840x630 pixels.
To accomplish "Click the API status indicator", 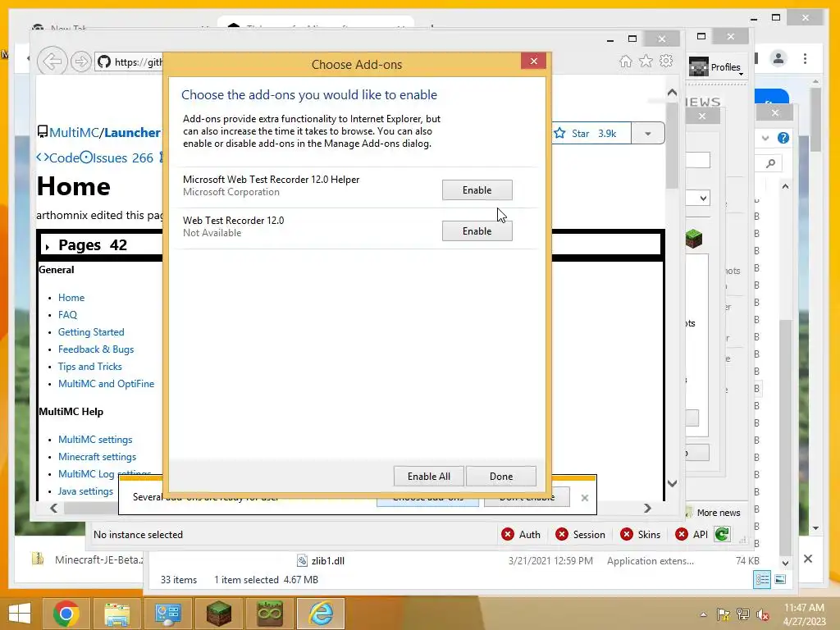I will [x=692, y=535].
